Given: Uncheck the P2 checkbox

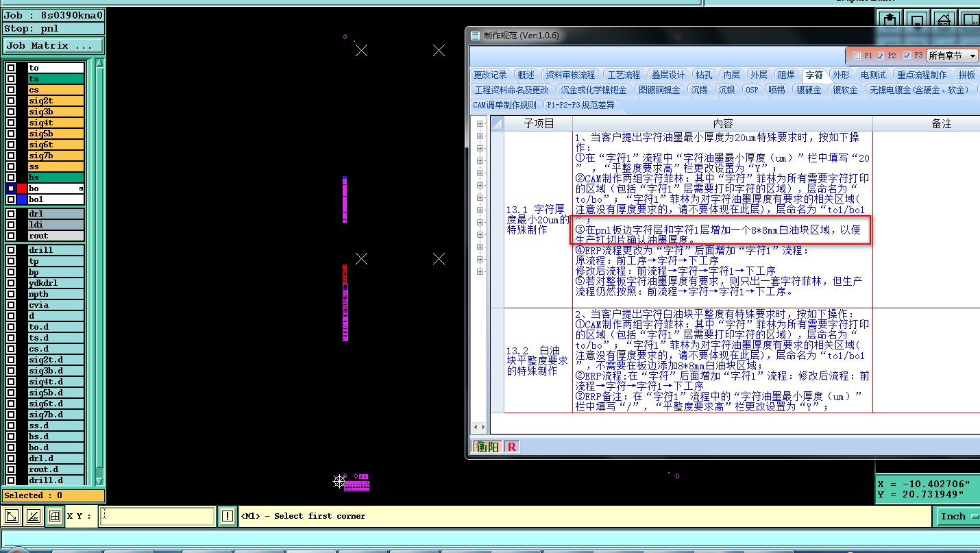Looking at the screenshot, I should [880, 56].
